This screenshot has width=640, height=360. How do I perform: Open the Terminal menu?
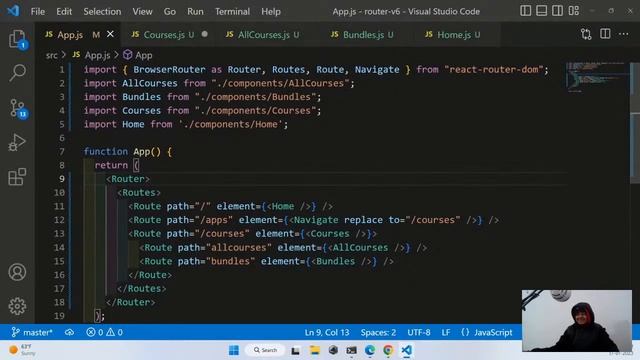click(232, 11)
